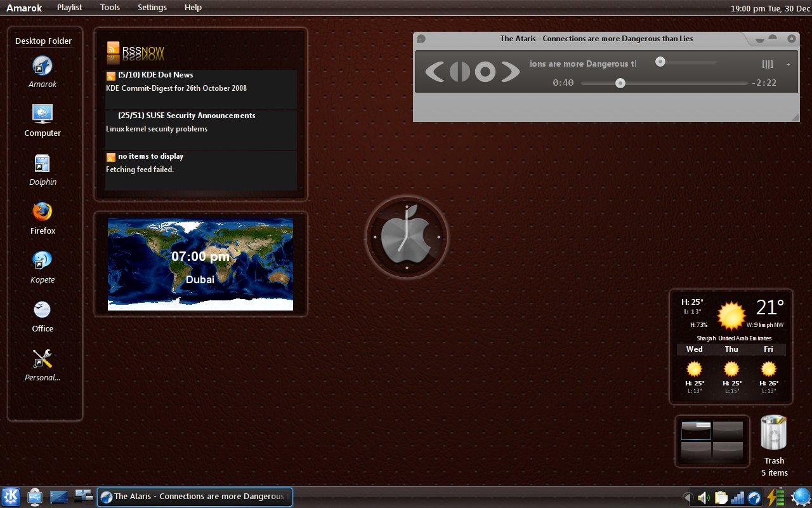
Task: Open the Settings menu
Action: click(x=152, y=8)
